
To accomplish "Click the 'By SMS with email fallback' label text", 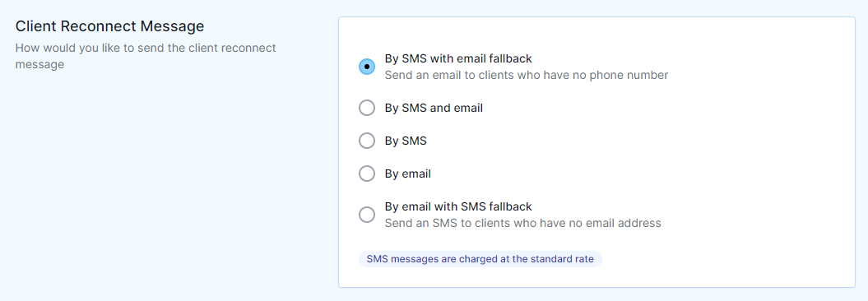I will [x=458, y=58].
